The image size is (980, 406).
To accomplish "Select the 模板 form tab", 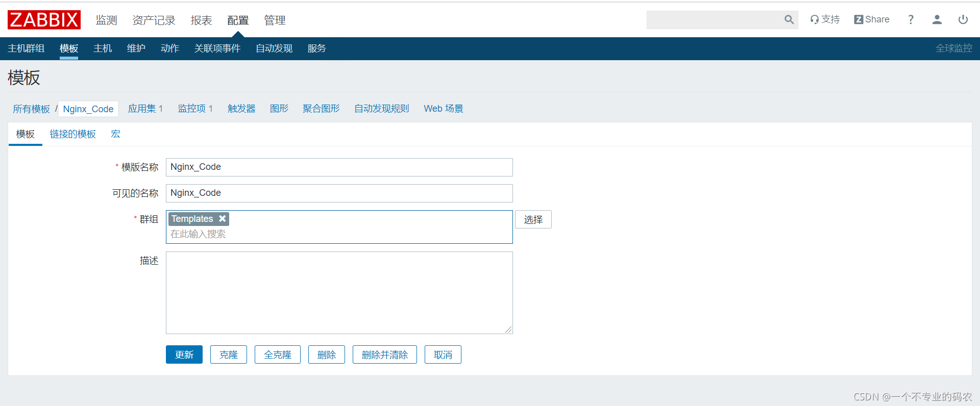I will point(26,134).
